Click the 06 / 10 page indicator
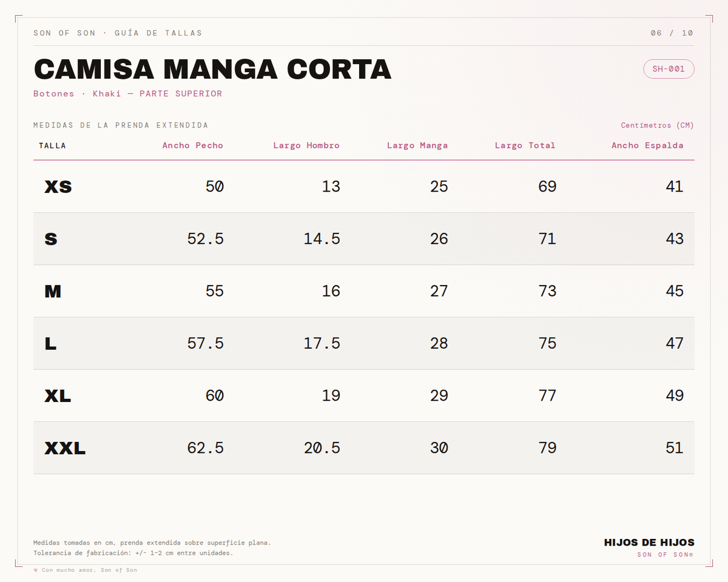This screenshot has height=582, width=728. (x=672, y=33)
